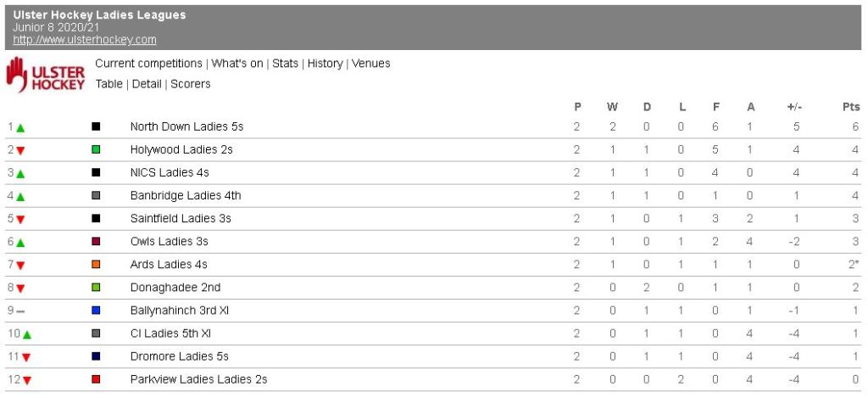Click green up arrow beside North Down Ladies 5s
The height and width of the screenshot is (398, 868).
[x=20, y=127]
